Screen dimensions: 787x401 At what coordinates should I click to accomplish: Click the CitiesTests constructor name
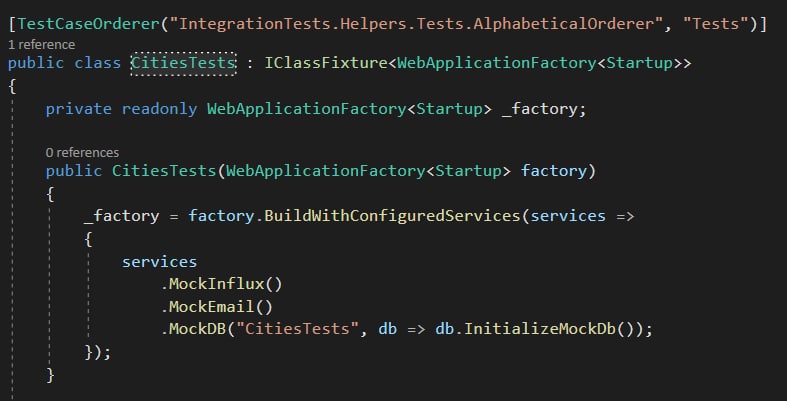164,171
